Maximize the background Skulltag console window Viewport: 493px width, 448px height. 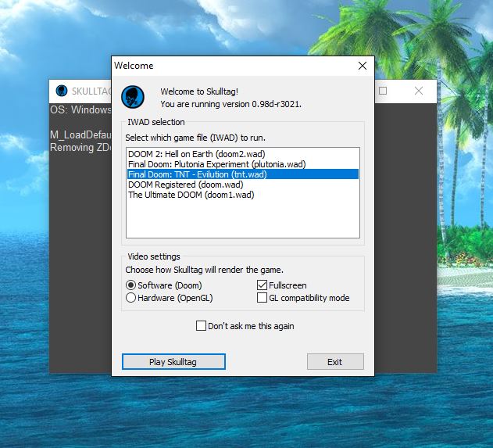tap(383, 91)
